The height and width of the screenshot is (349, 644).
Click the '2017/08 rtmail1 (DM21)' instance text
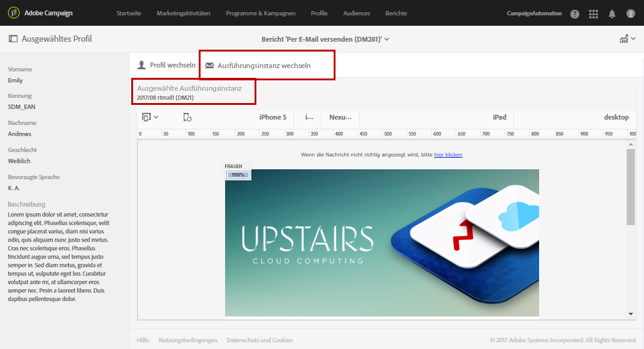click(x=165, y=98)
